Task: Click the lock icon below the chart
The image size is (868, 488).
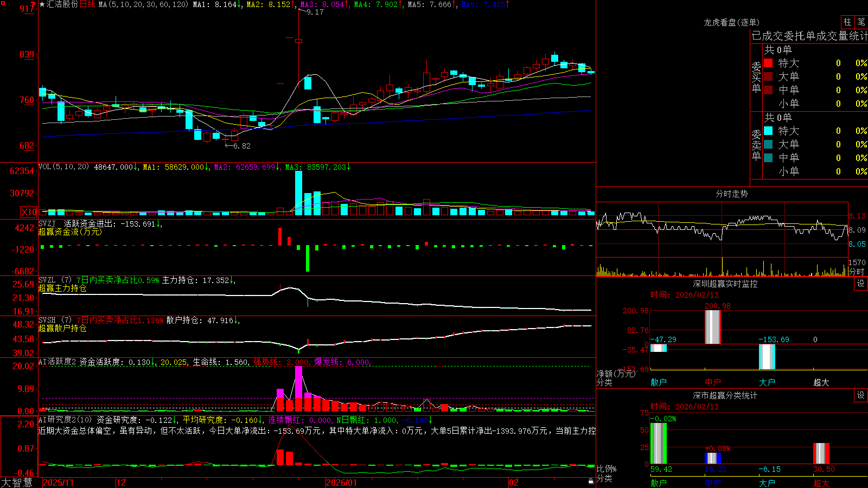Action: [591, 481]
